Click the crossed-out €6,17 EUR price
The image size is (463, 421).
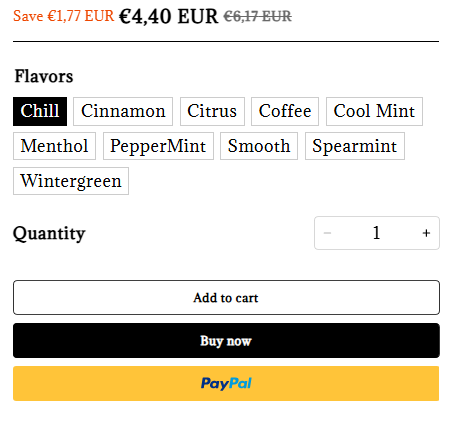coord(258,16)
